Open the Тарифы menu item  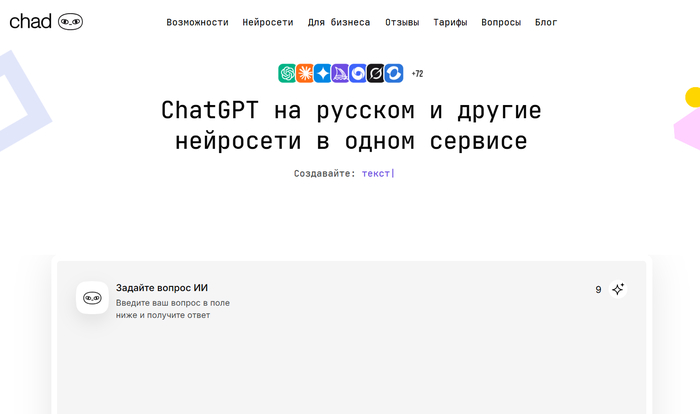coord(450,22)
